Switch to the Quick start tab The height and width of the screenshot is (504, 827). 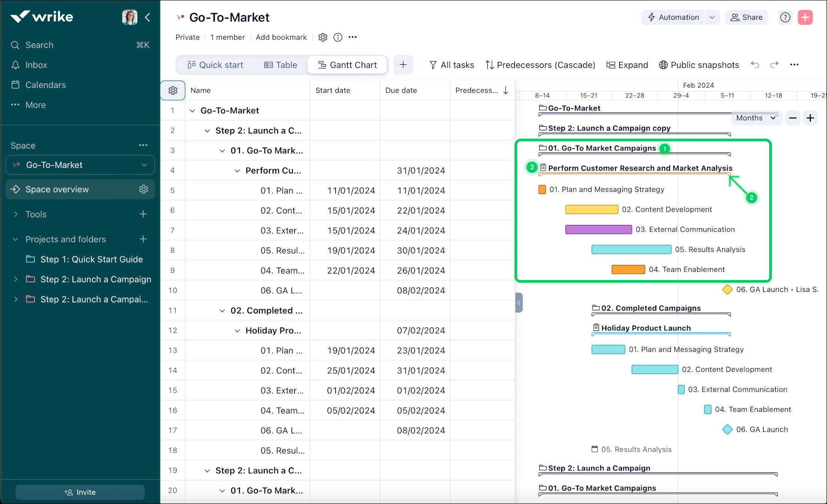coord(215,65)
